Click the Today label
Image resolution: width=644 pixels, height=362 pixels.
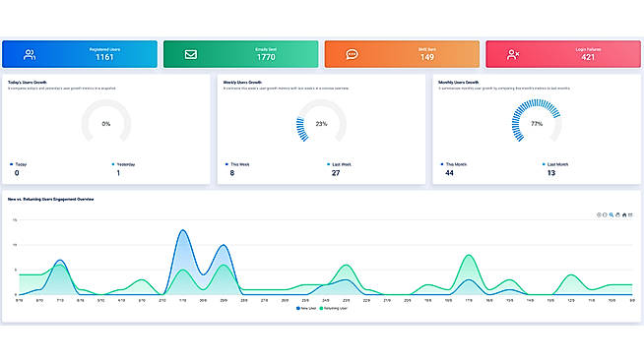(x=21, y=164)
